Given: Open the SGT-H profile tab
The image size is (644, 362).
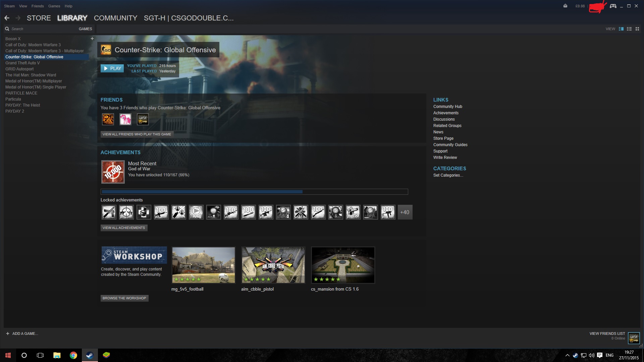Looking at the screenshot, I should tap(189, 18).
